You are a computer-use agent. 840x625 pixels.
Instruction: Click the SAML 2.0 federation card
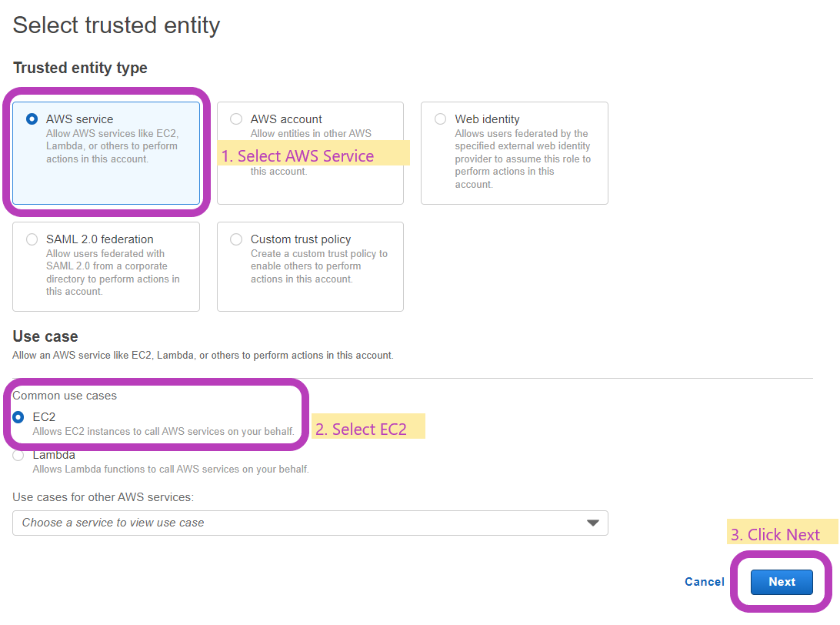click(x=106, y=266)
